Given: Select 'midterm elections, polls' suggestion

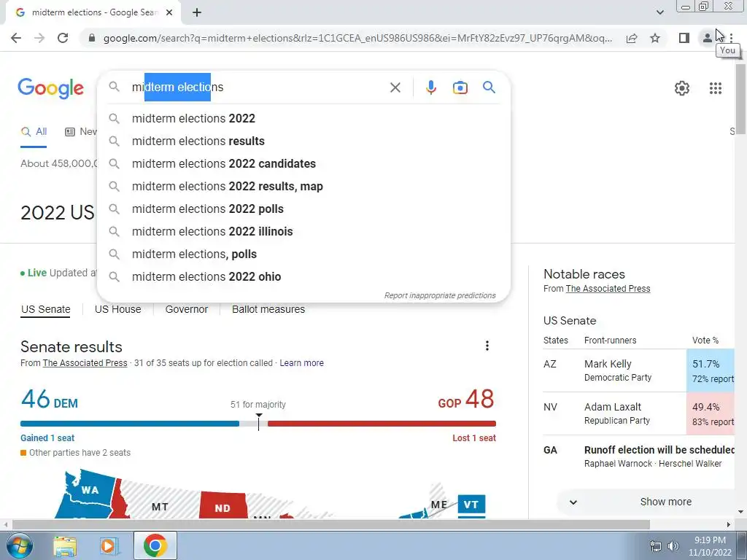Looking at the screenshot, I should pos(303,254).
